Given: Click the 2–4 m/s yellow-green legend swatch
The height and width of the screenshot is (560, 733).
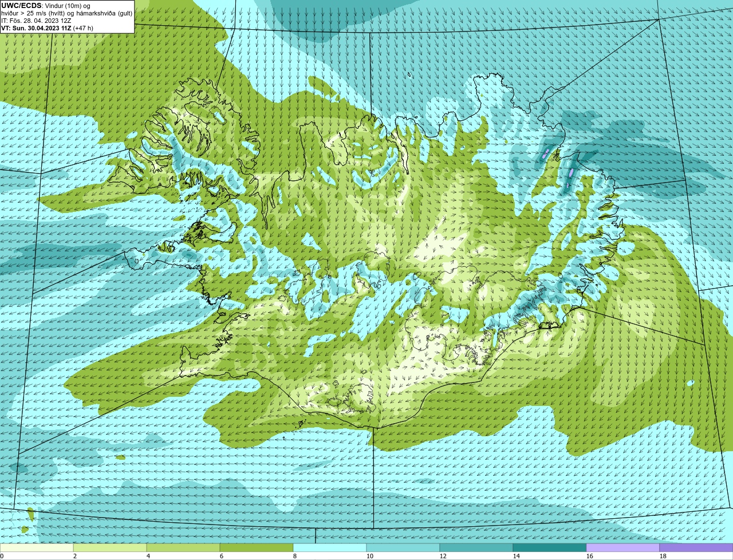Looking at the screenshot, I should 110,548.
